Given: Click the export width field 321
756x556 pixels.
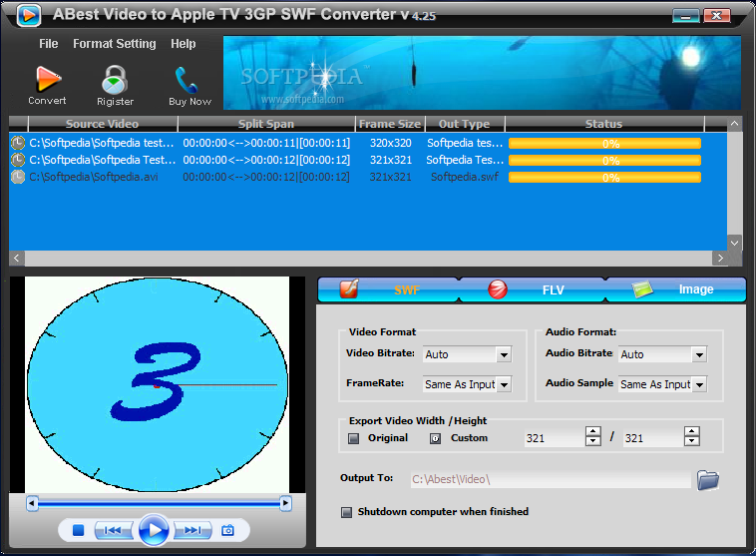Looking at the screenshot, I should 555,438.
